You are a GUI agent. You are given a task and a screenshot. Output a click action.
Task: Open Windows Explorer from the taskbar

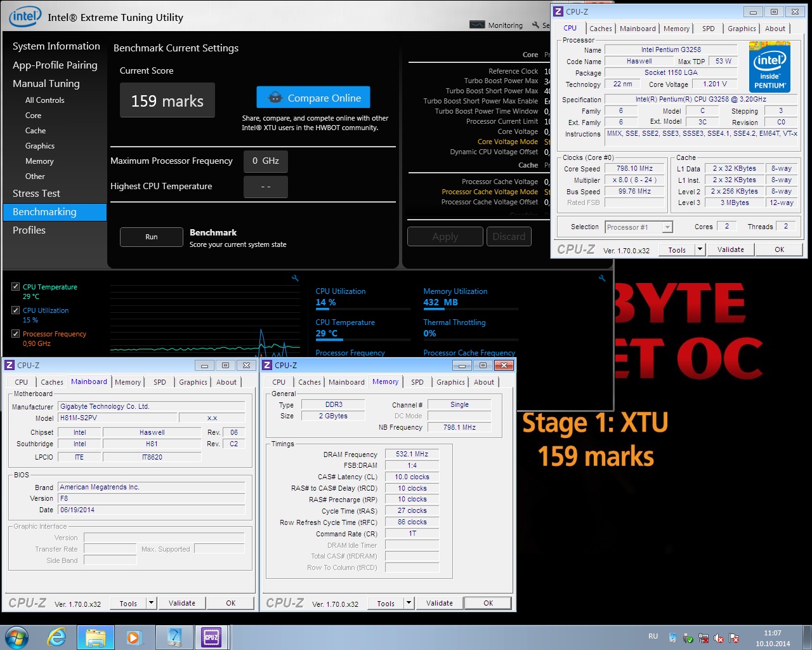click(96, 637)
